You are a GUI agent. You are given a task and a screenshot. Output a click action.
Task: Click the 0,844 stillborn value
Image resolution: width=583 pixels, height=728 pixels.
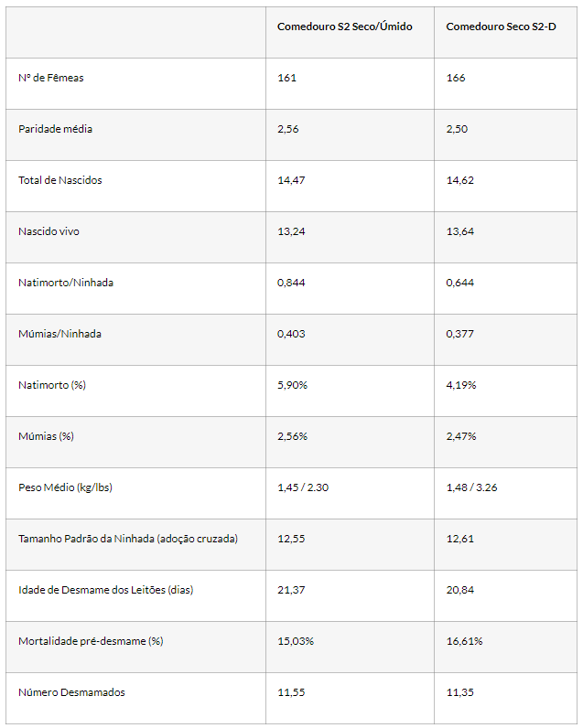coord(291,283)
